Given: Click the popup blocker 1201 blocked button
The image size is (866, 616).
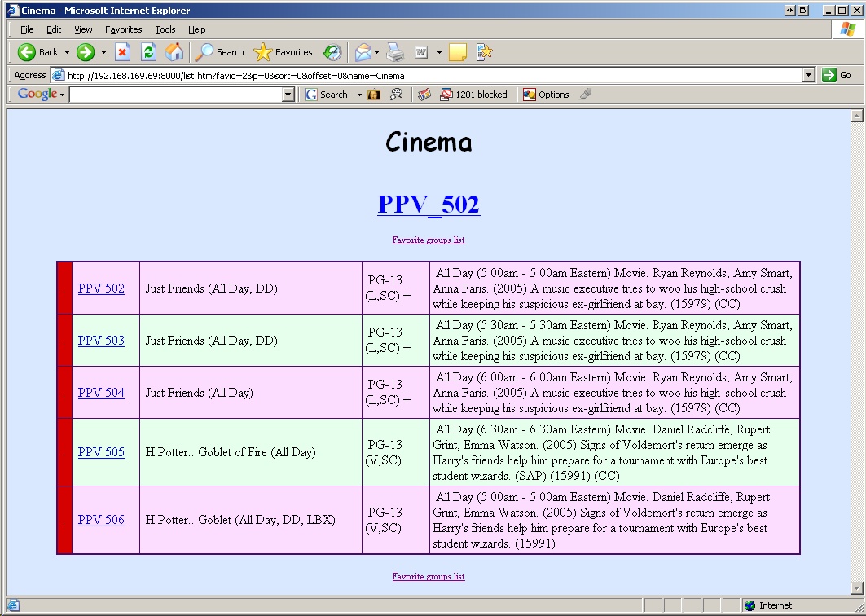Looking at the screenshot, I should coord(473,95).
